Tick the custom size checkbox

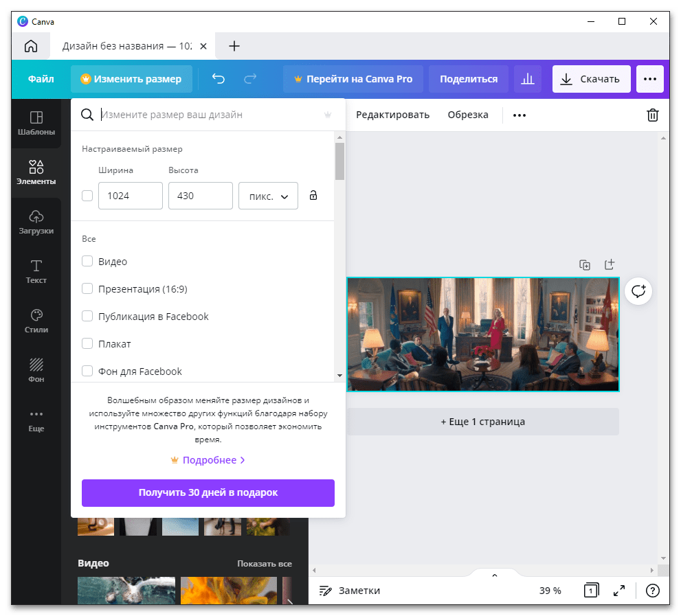[x=87, y=196]
